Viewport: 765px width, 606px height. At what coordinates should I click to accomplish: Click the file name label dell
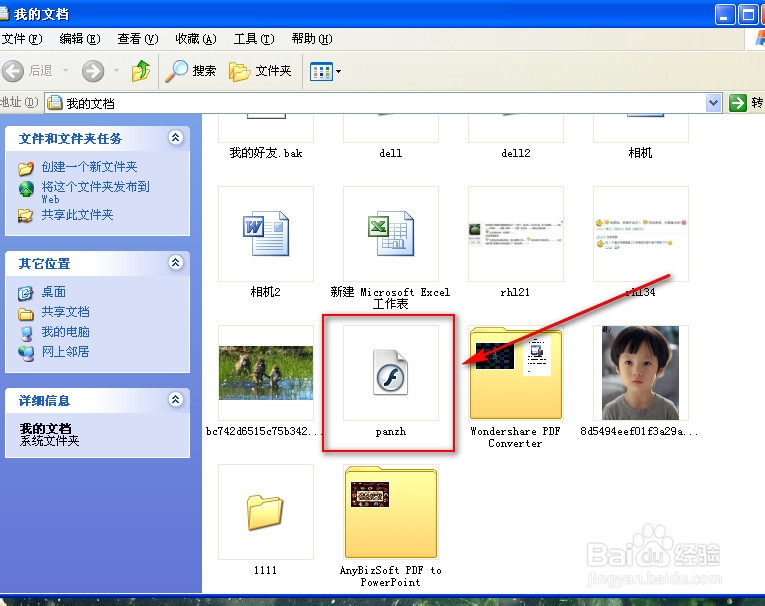391,153
